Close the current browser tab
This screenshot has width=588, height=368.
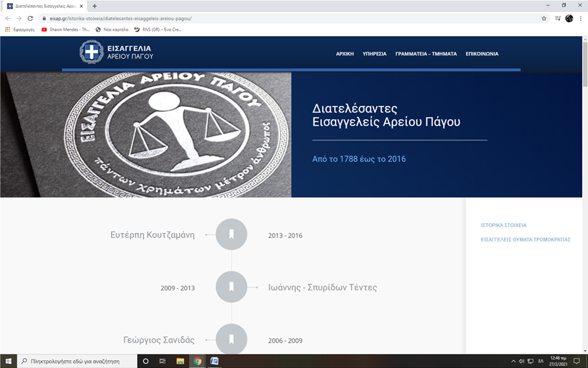[x=82, y=6]
